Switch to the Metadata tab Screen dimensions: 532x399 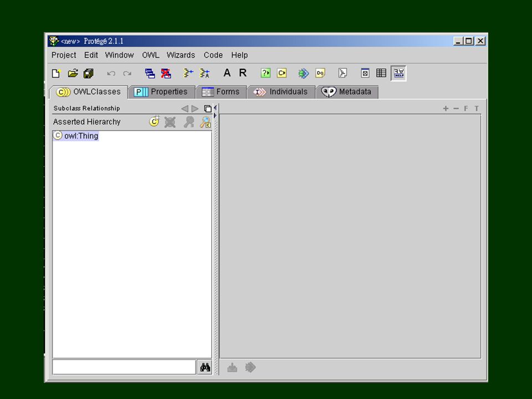coord(347,92)
